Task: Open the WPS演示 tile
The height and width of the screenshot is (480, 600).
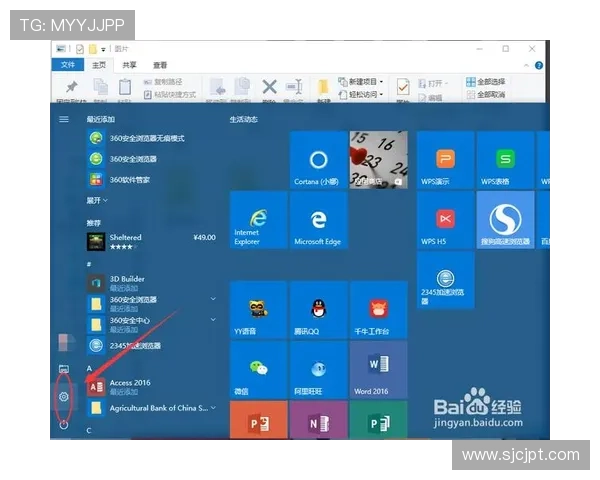Action: pyautogui.click(x=445, y=160)
